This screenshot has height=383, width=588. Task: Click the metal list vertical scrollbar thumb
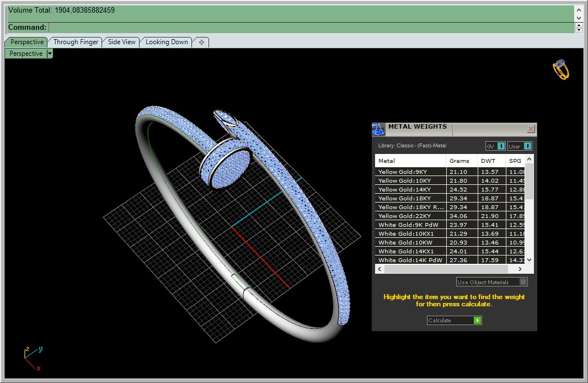(x=529, y=182)
